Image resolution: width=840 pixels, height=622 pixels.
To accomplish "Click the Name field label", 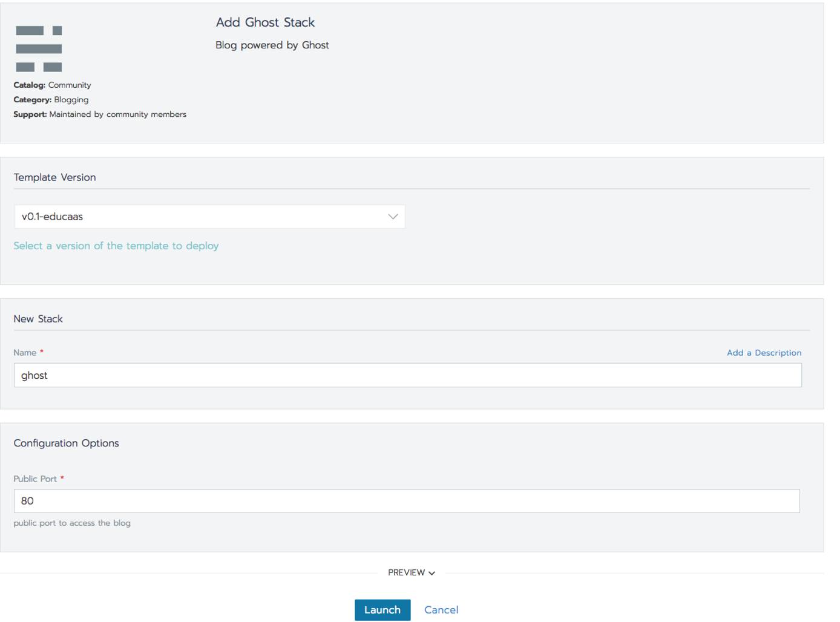I will 25,353.
